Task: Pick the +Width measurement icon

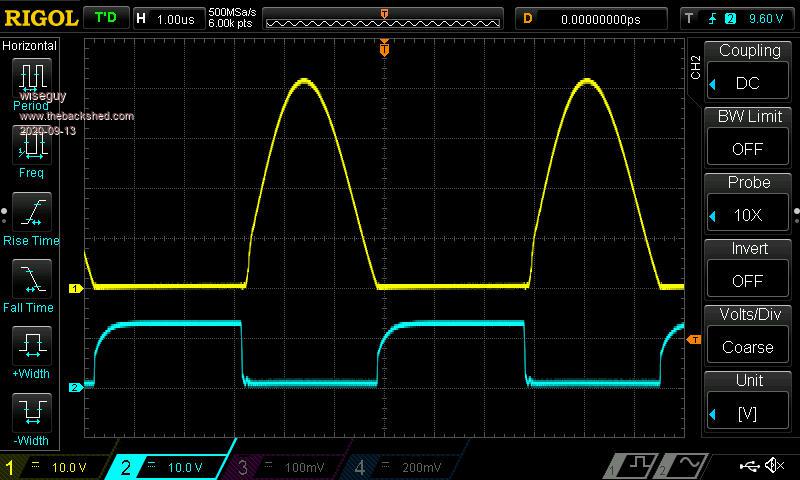Action: click(30, 347)
